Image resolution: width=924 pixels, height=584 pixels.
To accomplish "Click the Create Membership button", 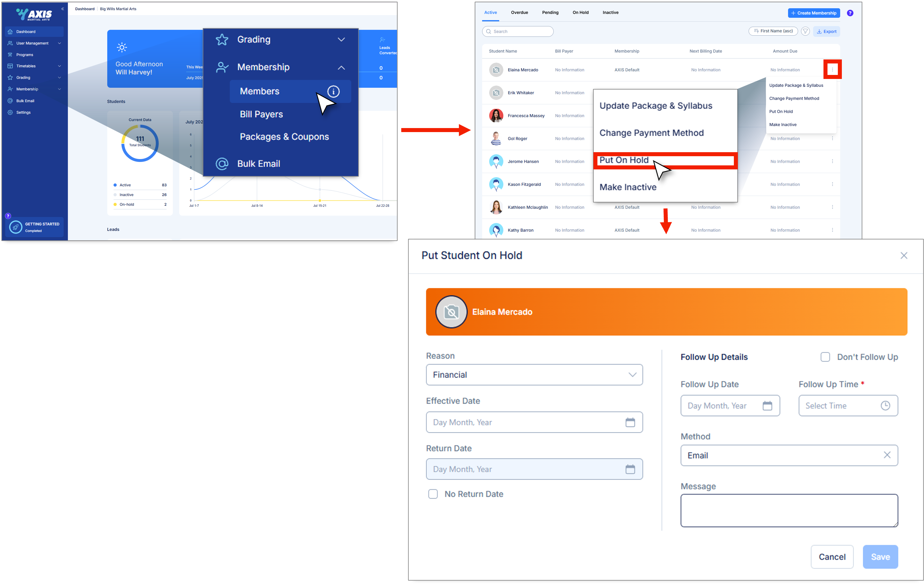I will (813, 13).
